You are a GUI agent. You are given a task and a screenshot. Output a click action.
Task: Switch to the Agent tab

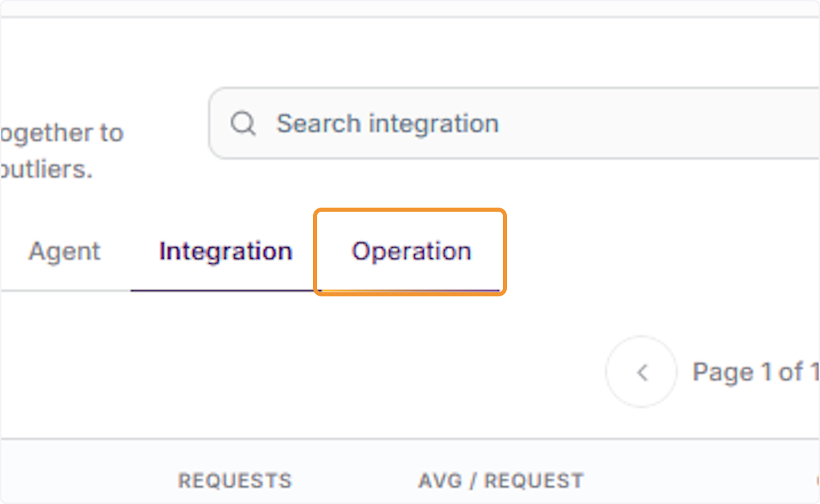click(64, 251)
